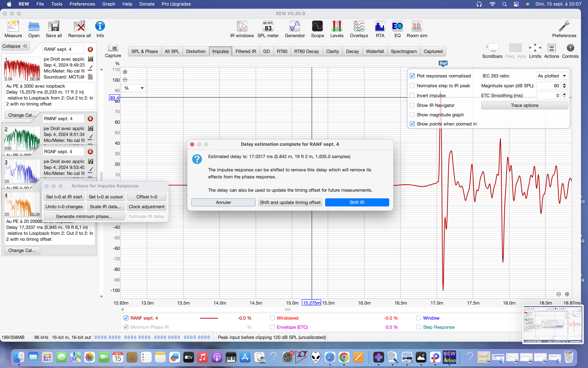This screenshot has height=368, width=588.
Task: Click the horizontal graph scrollbar thumb
Action: click(288, 309)
